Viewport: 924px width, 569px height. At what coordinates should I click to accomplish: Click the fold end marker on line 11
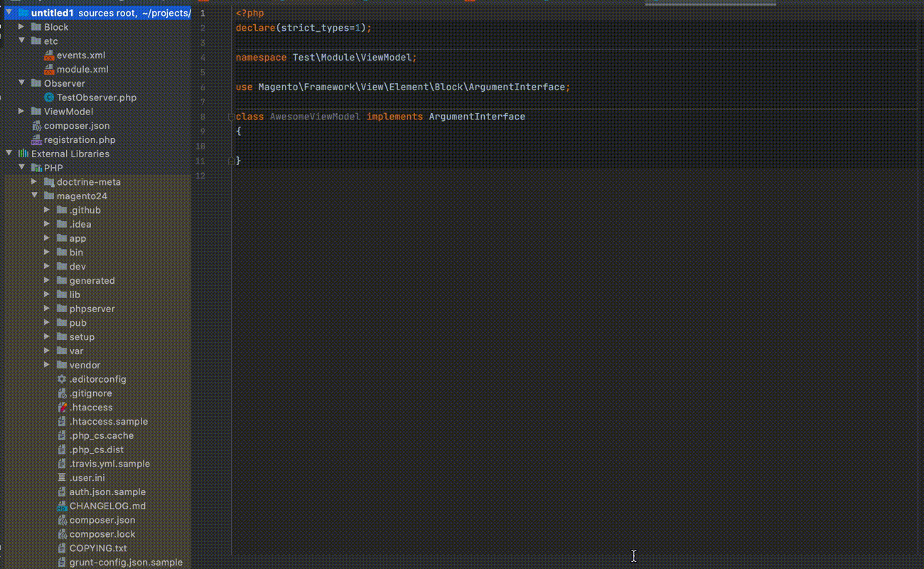pyautogui.click(x=231, y=161)
